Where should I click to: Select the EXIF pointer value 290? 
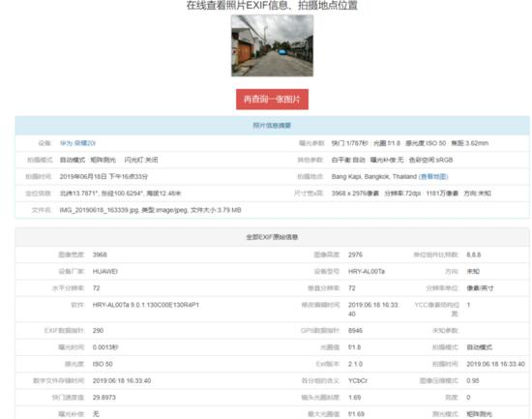point(98,330)
